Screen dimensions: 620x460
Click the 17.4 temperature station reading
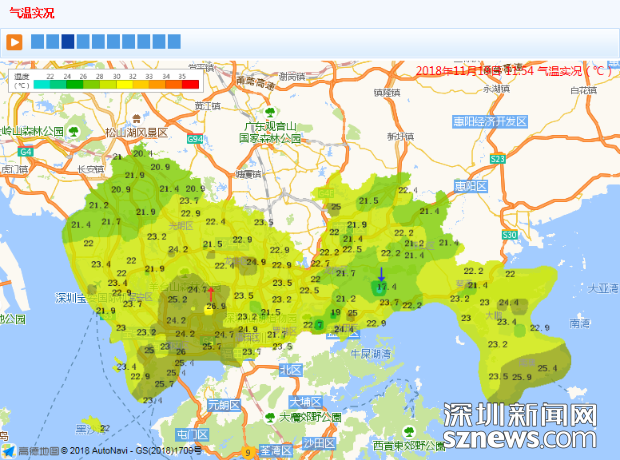(x=385, y=287)
